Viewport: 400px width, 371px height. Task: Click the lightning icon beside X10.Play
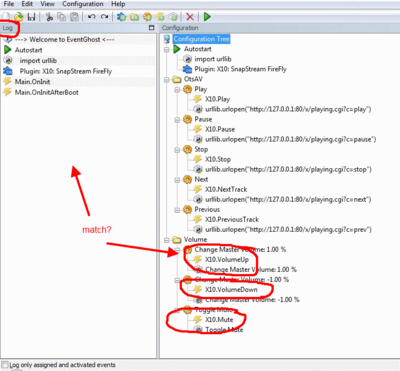pyautogui.click(x=198, y=99)
